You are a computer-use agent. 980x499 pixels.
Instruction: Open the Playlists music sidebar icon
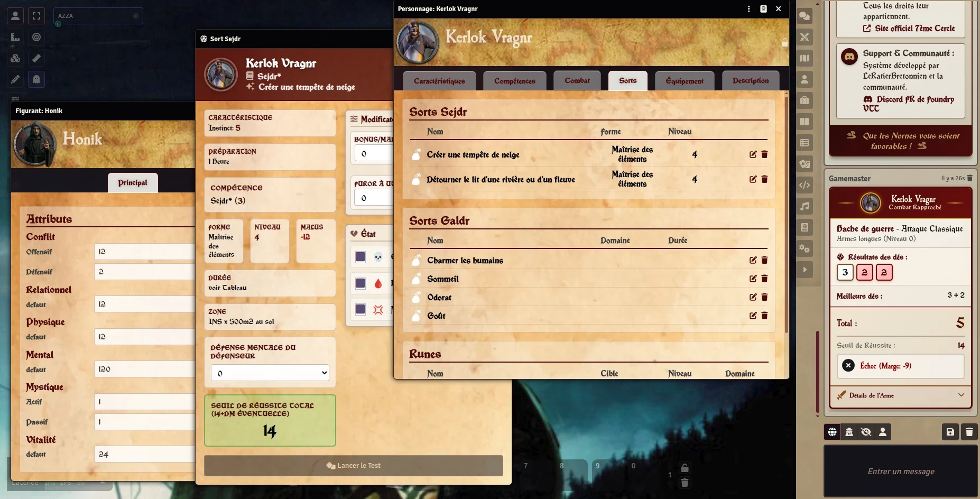(x=805, y=206)
